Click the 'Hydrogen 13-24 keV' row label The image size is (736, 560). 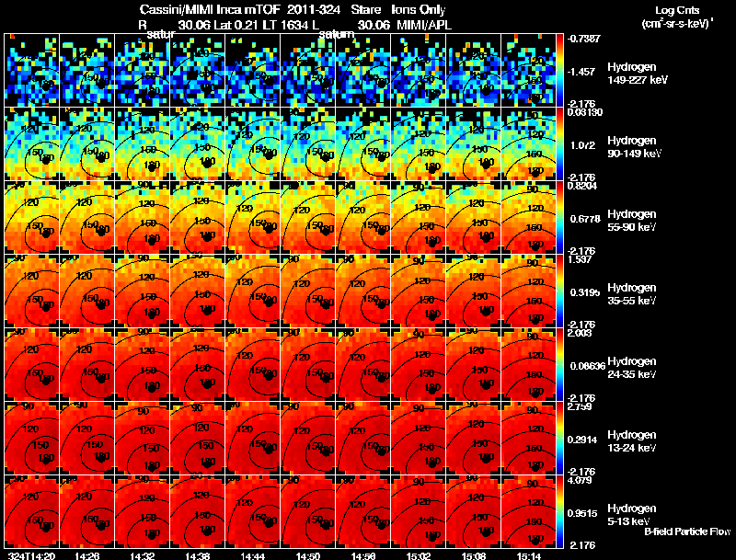pos(632,441)
